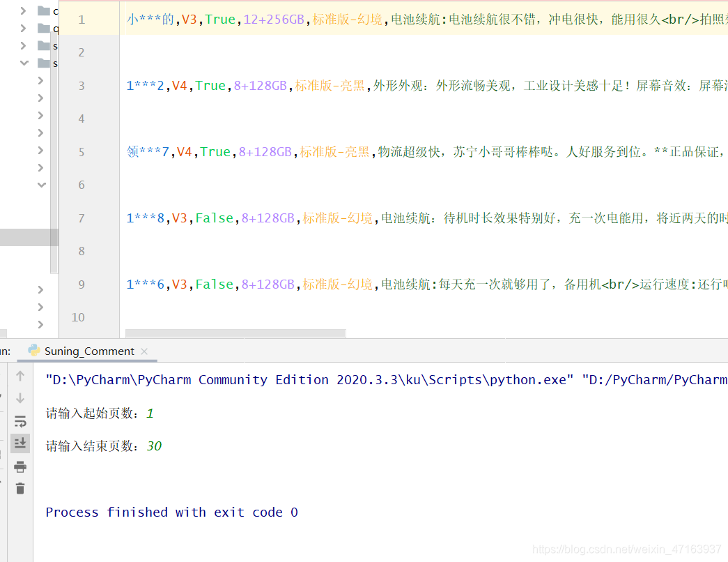
Task: Select the 'q' folder icon in tree
Action: [44, 29]
